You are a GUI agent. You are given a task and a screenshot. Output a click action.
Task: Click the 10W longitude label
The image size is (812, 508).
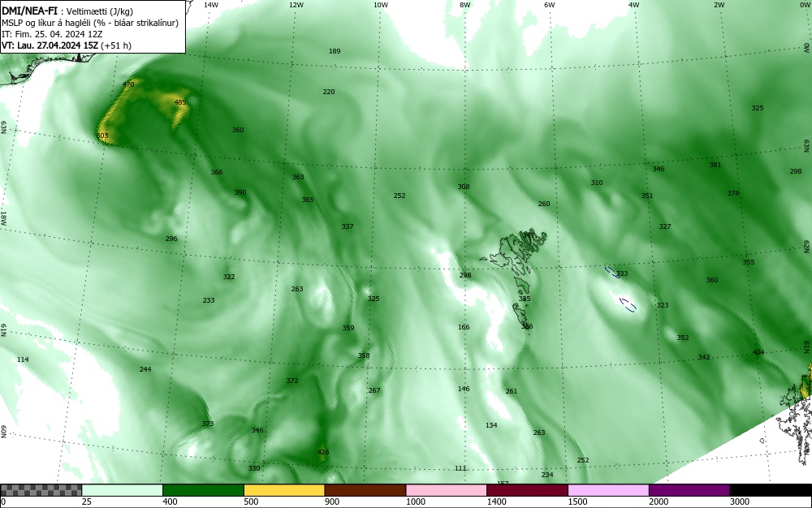(x=381, y=5)
